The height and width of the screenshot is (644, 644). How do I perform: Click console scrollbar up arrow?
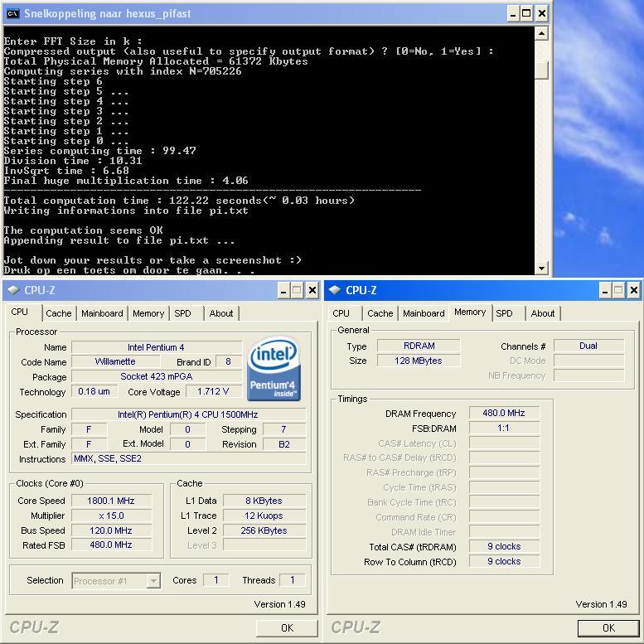click(542, 33)
